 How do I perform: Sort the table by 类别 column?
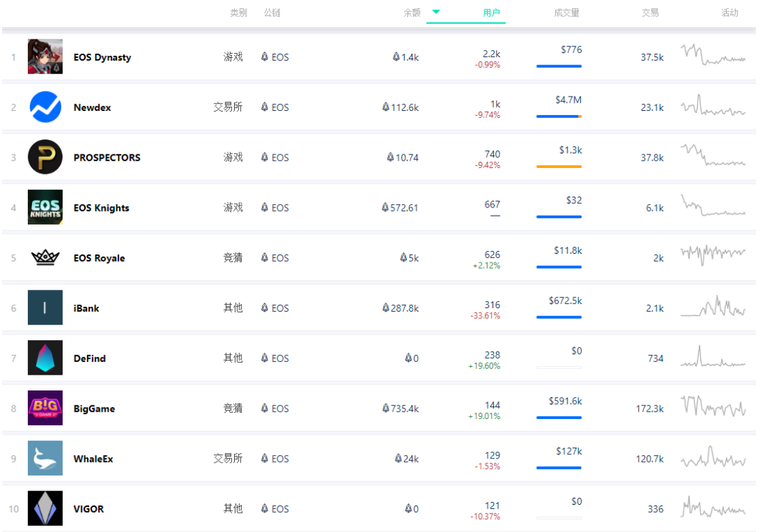(238, 13)
